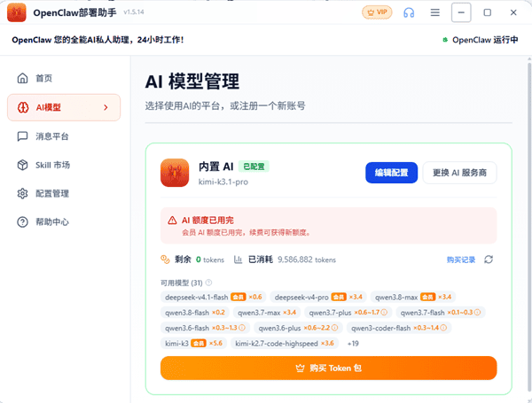Click the OpenClaw app logo in title bar

point(16,12)
